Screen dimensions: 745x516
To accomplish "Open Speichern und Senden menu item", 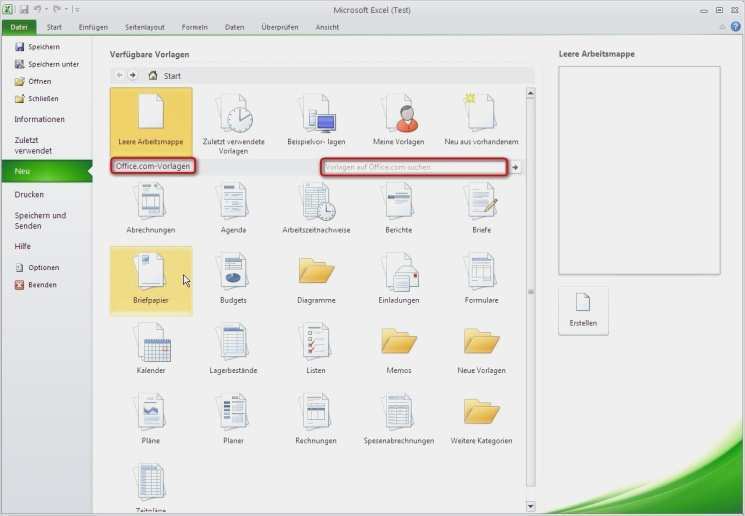I will pos(40,221).
